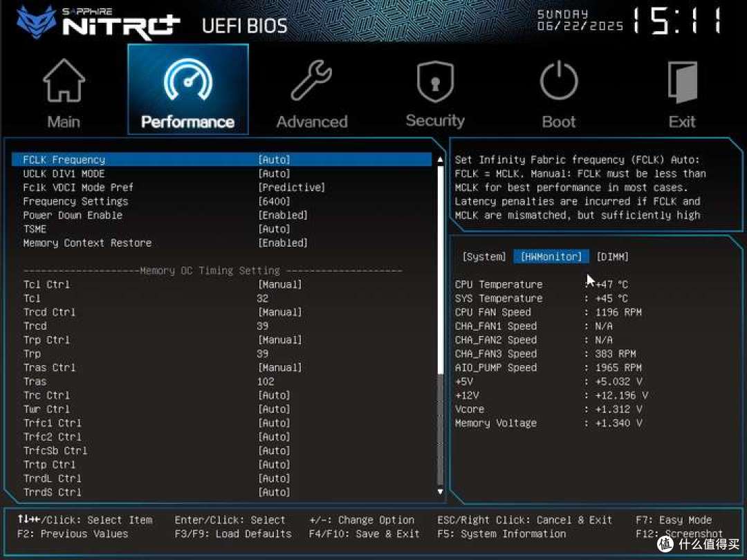
Task: Set Trtp Ctrl Auto option
Action: pyautogui.click(x=275, y=464)
